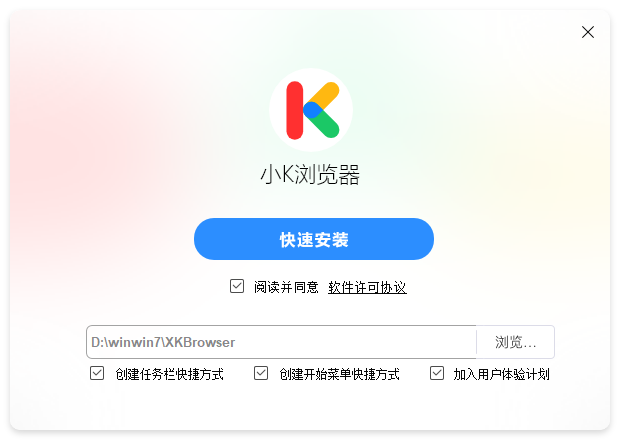Viewport: 620px width, 440px height.
Task: Open the 软件许可协议 license link
Action: [367, 287]
